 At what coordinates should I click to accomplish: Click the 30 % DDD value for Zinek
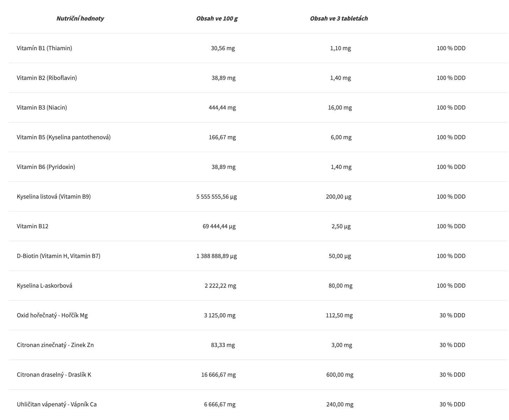coord(452,345)
